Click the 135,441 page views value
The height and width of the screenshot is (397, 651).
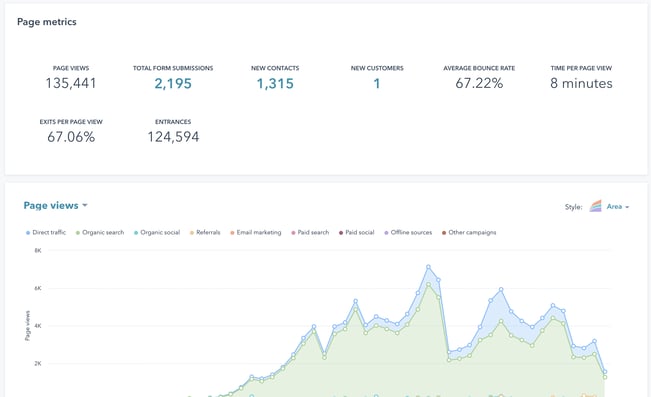coord(71,83)
